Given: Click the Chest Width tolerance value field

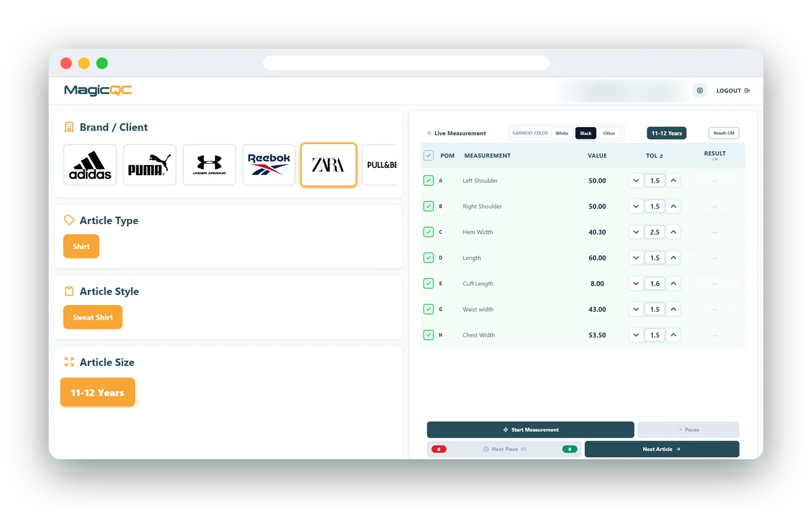Looking at the screenshot, I should point(655,335).
